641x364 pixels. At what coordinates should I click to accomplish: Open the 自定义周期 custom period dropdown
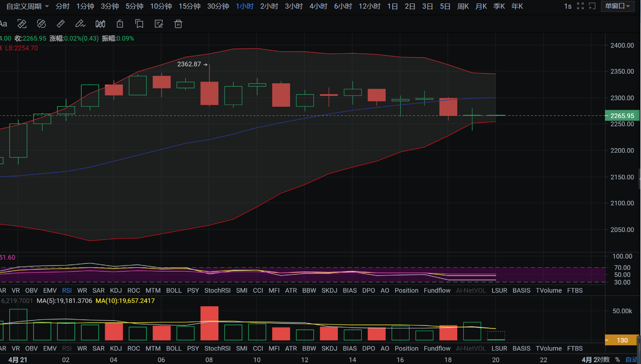click(27, 6)
